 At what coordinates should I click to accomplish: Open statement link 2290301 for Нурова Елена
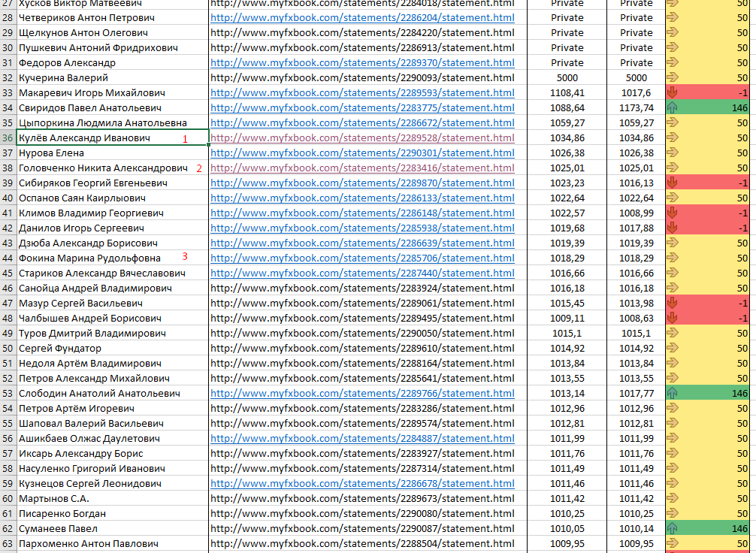click(x=362, y=153)
